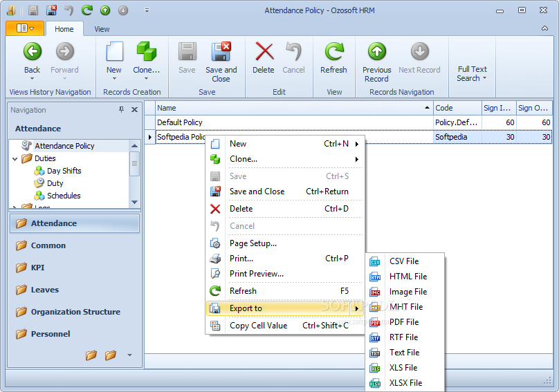Collapse the ribbon with the chevron

[544, 28]
